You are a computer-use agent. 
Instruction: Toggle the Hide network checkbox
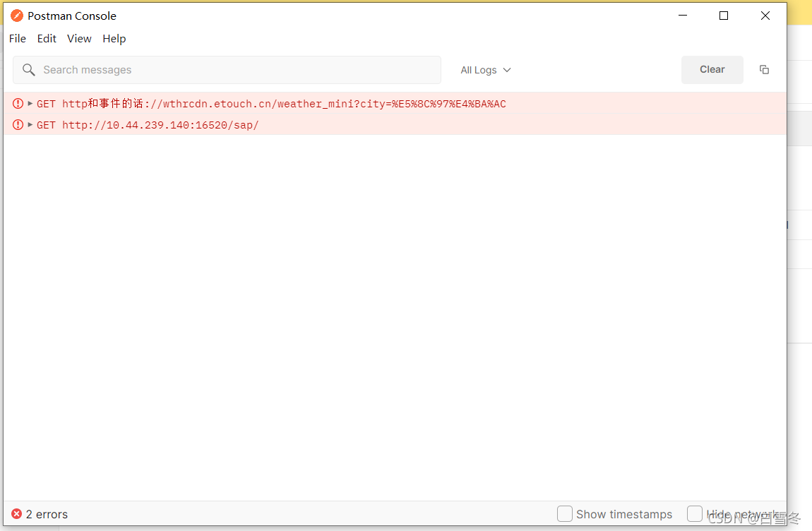click(695, 514)
